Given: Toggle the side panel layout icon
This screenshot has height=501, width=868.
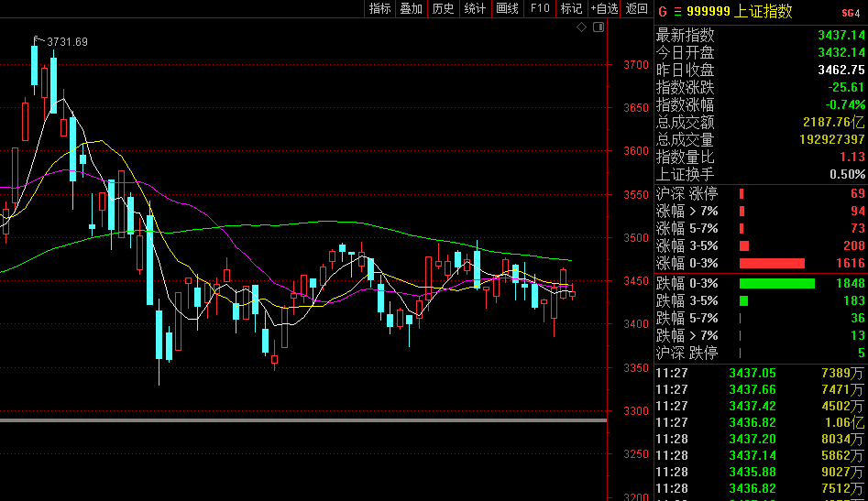Looking at the screenshot, I should (x=598, y=27).
